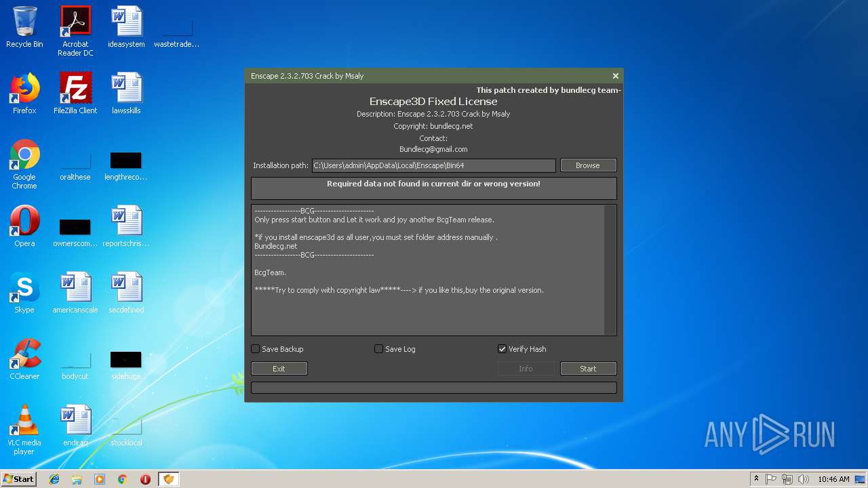Open the ideasystem Word document
Viewport: 868px width, 488px height.
(x=126, y=27)
